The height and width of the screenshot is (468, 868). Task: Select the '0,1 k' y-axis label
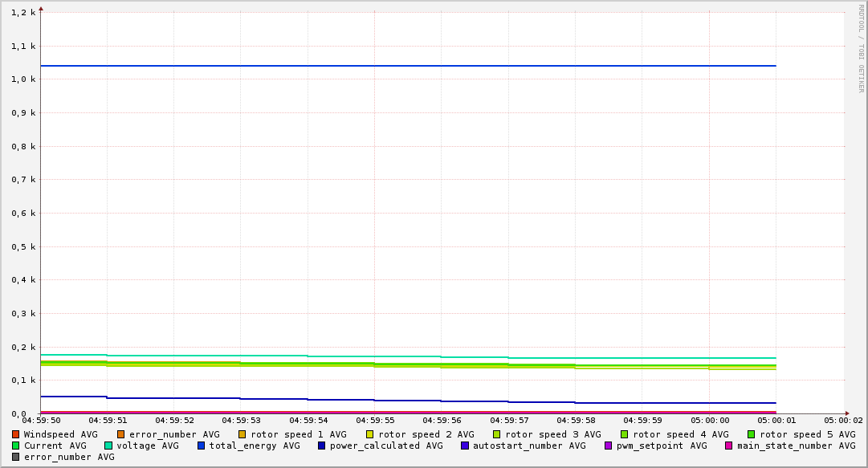click(x=23, y=381)
